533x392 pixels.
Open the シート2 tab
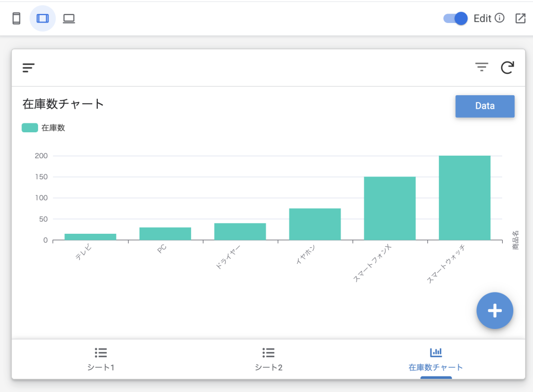268,359
